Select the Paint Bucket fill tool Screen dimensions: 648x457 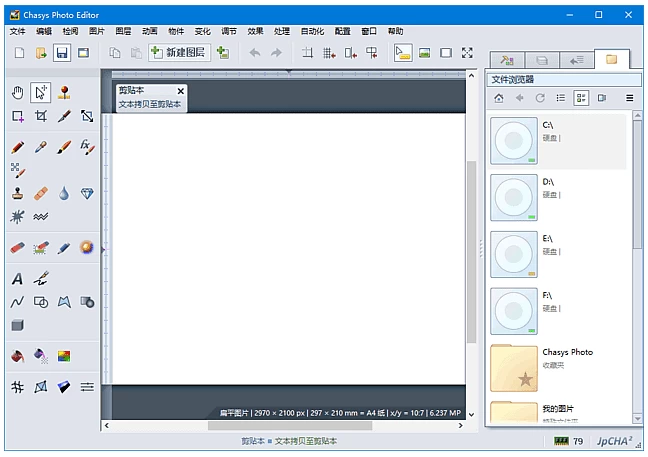pos(18,356)
